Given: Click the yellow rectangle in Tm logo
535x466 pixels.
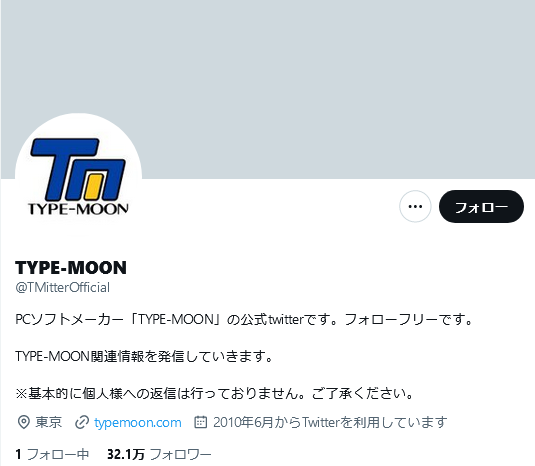Looking at the screenshot, I should point(93,187).
